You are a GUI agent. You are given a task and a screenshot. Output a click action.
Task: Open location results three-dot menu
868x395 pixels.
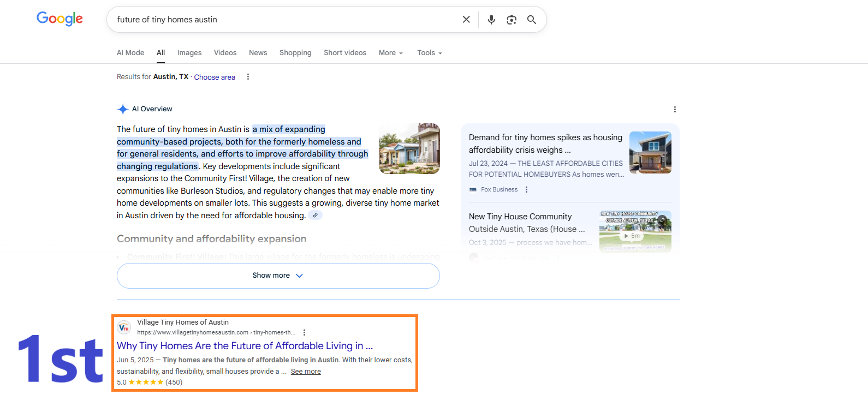point(248,77)
